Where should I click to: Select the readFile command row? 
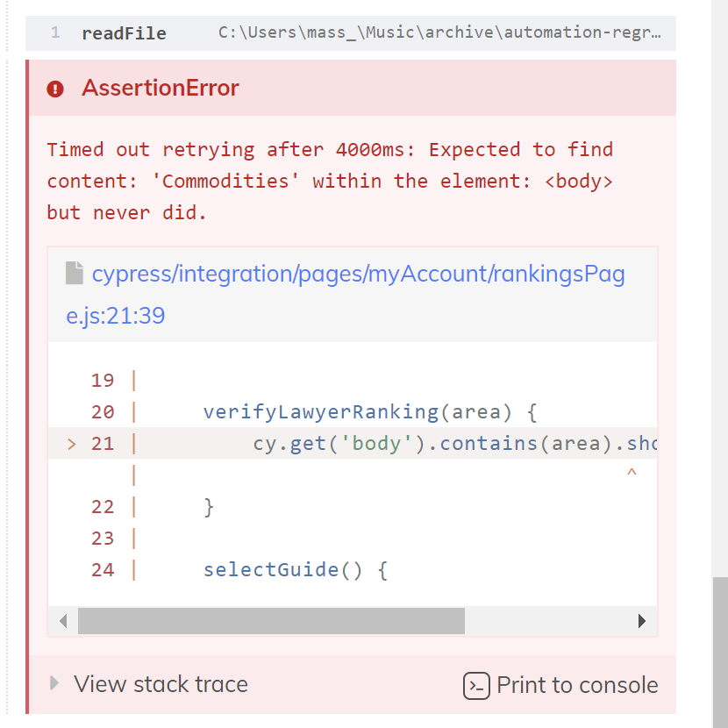coord(351,32)
